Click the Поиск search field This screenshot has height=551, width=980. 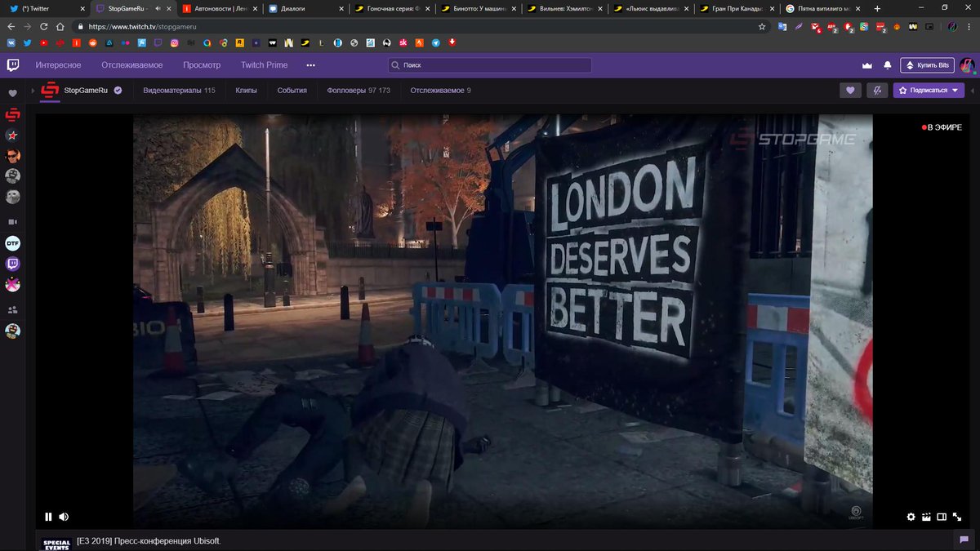(x=488, y=64)
